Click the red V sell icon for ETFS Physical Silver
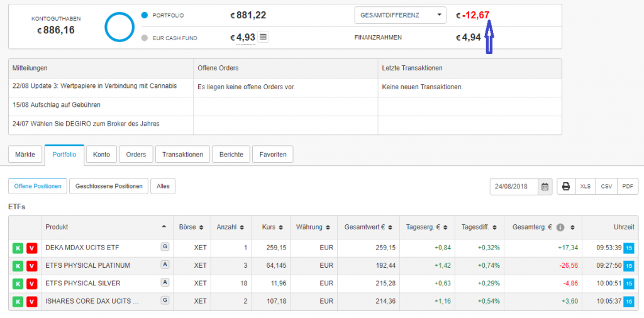 point(31,283)
